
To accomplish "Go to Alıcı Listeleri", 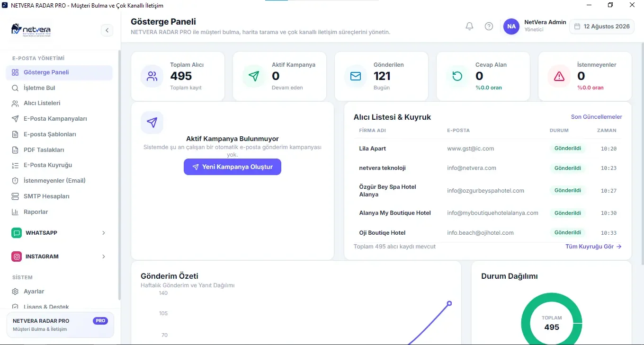I will (59, 103).
